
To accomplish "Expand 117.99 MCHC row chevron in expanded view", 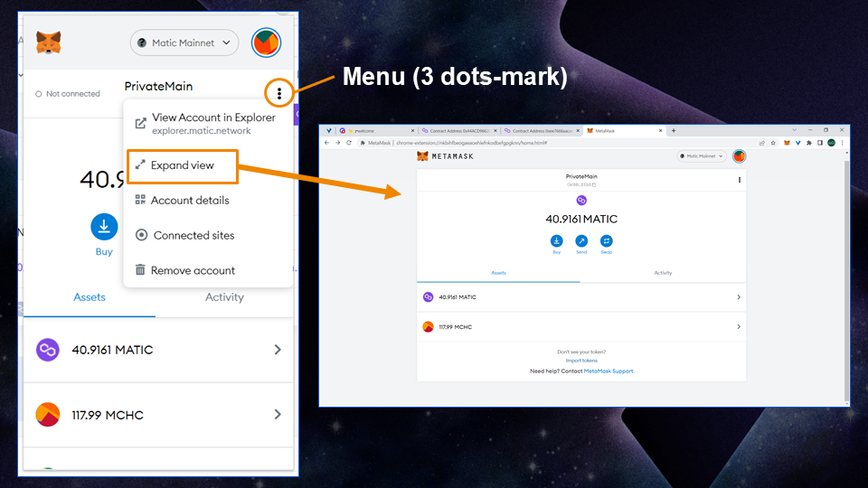I will [x=739, y=327].
